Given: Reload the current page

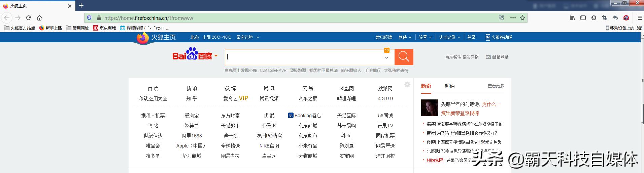Looking at the screenshot, I should click(x=29, y=18).
